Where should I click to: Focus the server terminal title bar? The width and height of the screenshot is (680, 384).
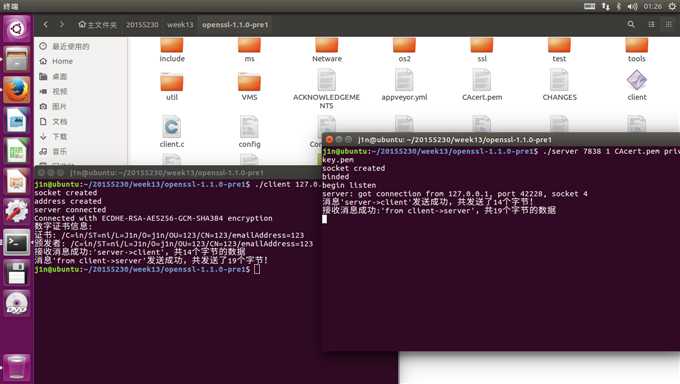(501, 139)
